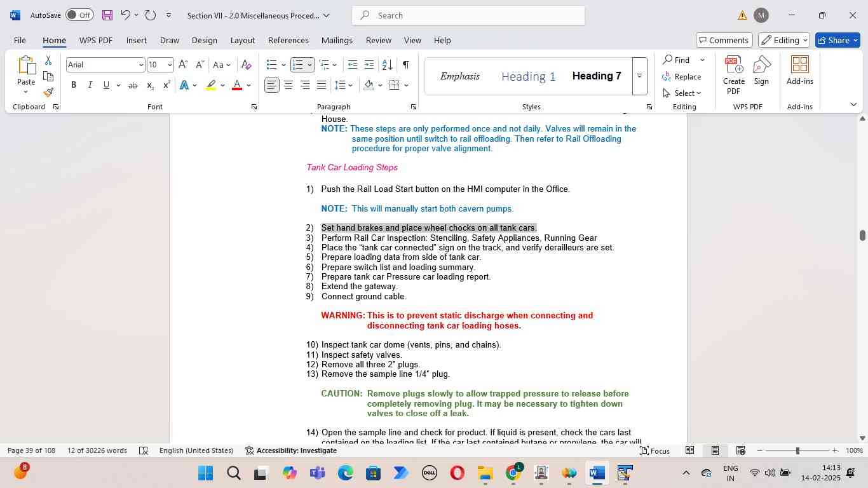
Task: Open the font size dropdown
Action: pyautogui.click(x=170, y=65)
